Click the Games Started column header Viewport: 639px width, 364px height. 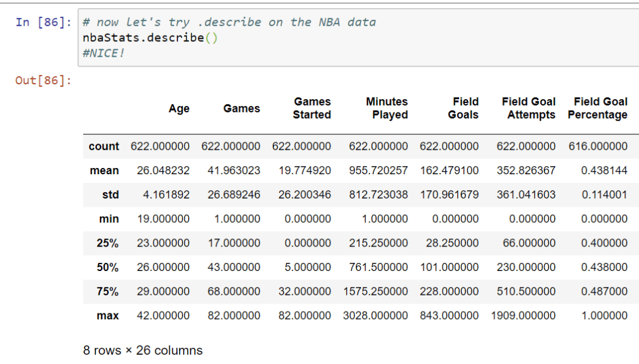pos(312,108)
